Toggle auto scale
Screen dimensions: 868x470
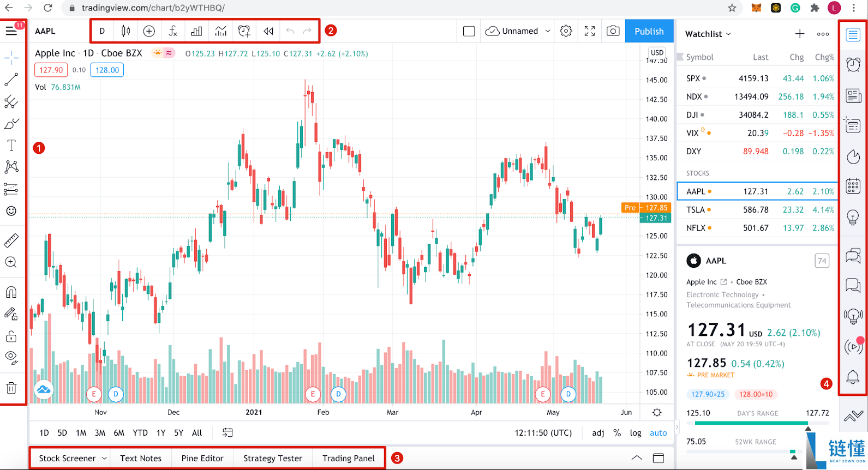(x=658, y=433)
